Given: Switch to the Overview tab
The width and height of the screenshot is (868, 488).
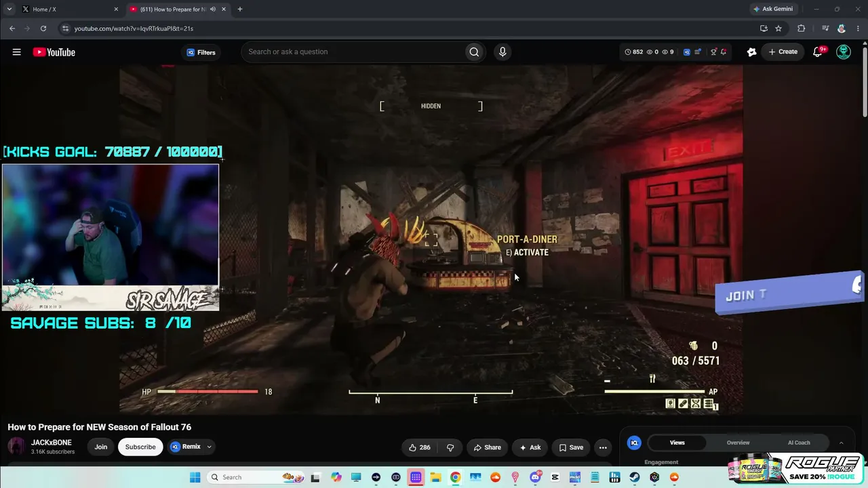Looking at the screenshot, I should (738, 443).
